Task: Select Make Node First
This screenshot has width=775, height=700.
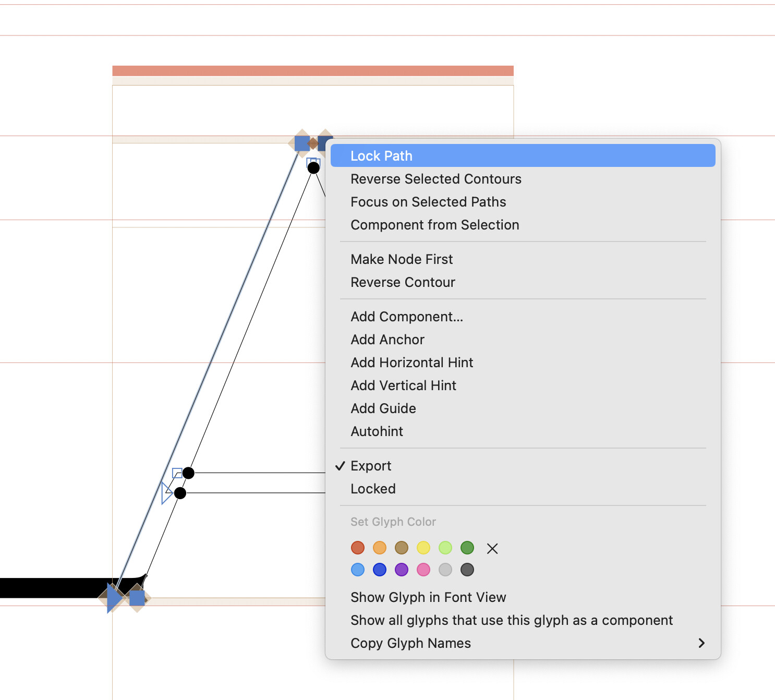Action: (402, 259)
